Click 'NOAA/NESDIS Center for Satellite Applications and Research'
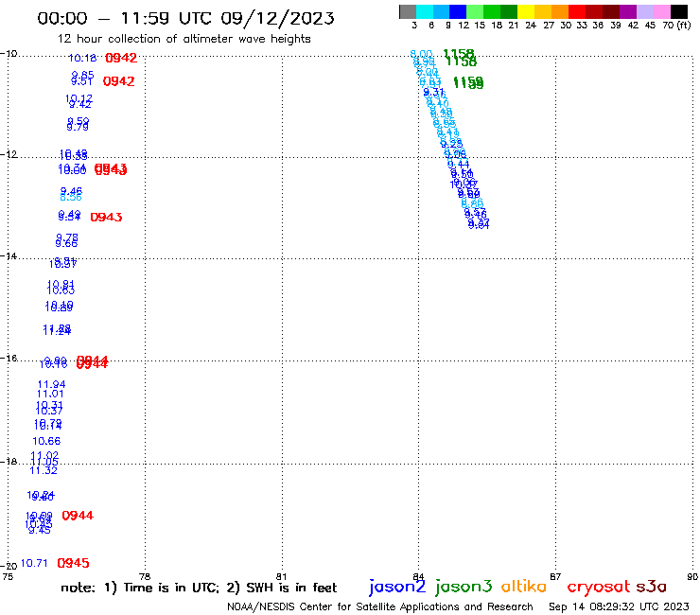The height and width of the screenshot is (615, 700). 380,606
